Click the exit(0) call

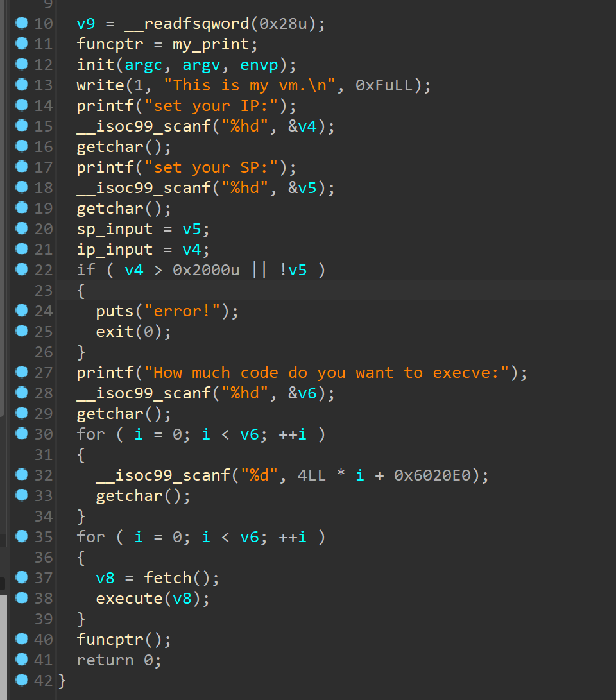pyautogui.click(x=129, y=332)
